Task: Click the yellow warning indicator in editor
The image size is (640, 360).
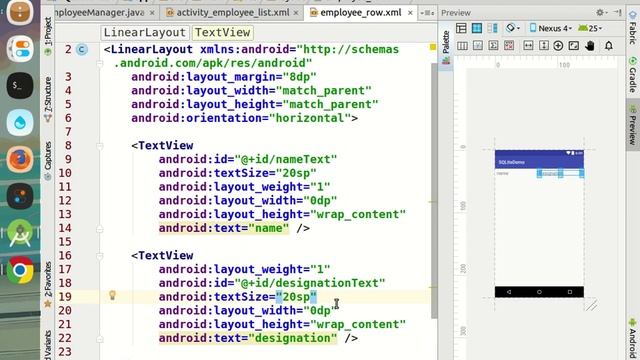Action: click(x=433, y=47)
